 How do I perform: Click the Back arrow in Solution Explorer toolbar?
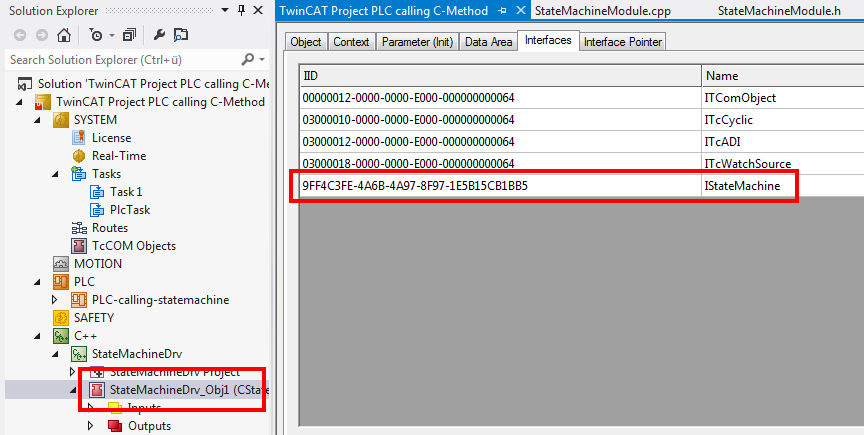20,35
